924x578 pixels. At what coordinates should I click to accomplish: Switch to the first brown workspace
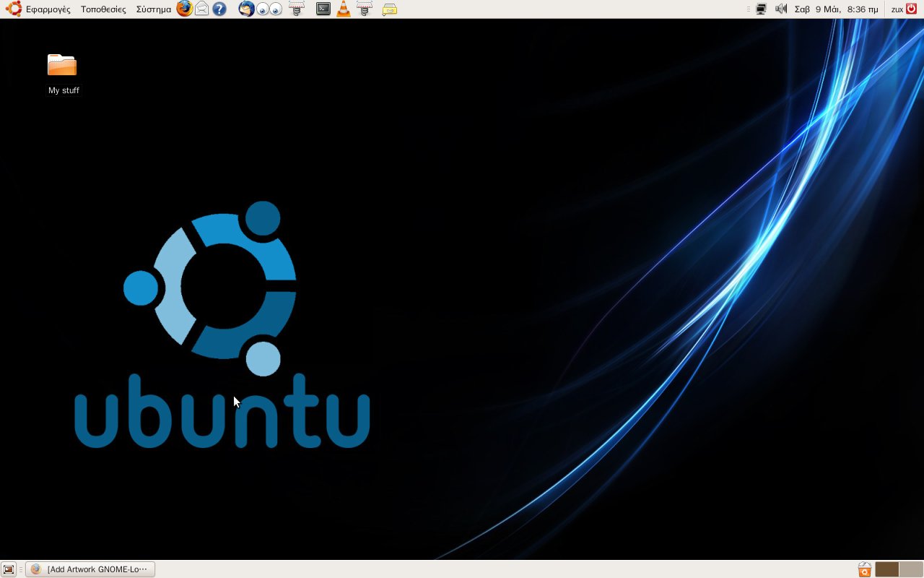(886, 569)
